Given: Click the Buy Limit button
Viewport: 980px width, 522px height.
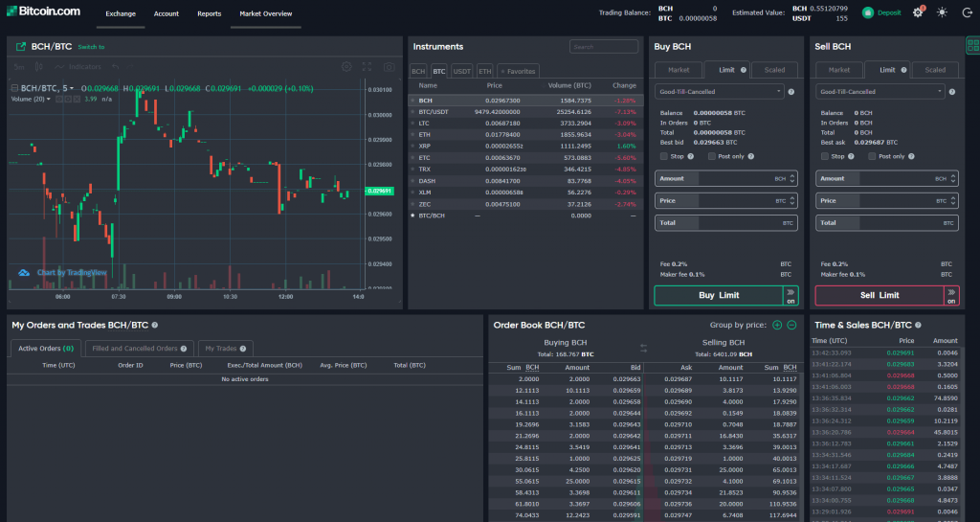Looking at the screenshot, I should pos(718,296).
